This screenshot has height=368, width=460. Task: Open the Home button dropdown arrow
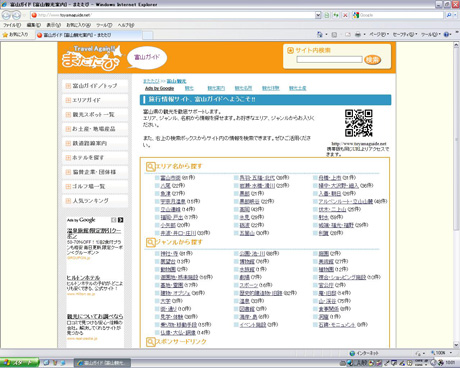pos(326,34)
